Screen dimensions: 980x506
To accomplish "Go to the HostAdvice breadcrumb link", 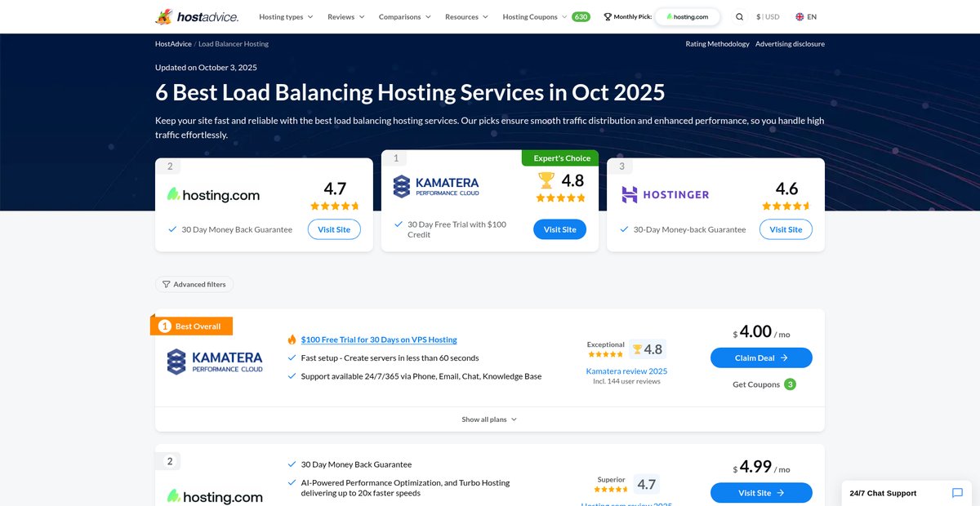I will tap(173, 44).
